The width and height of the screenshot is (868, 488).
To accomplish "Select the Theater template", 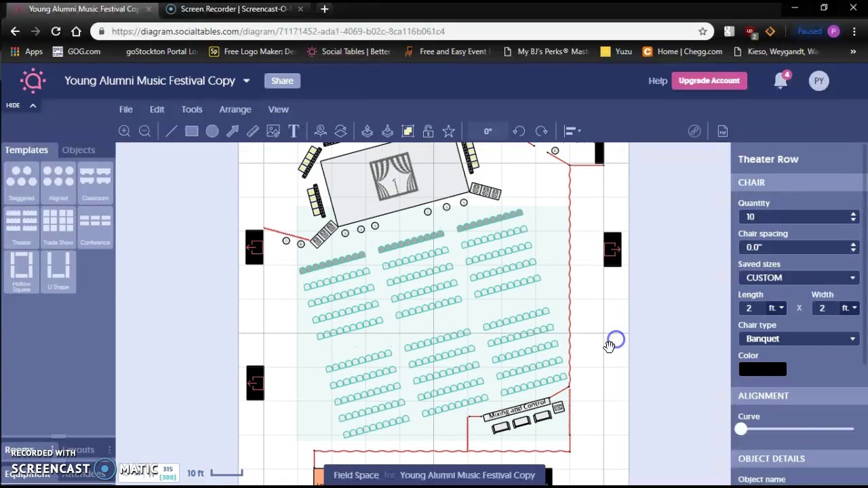I will 22,227.
